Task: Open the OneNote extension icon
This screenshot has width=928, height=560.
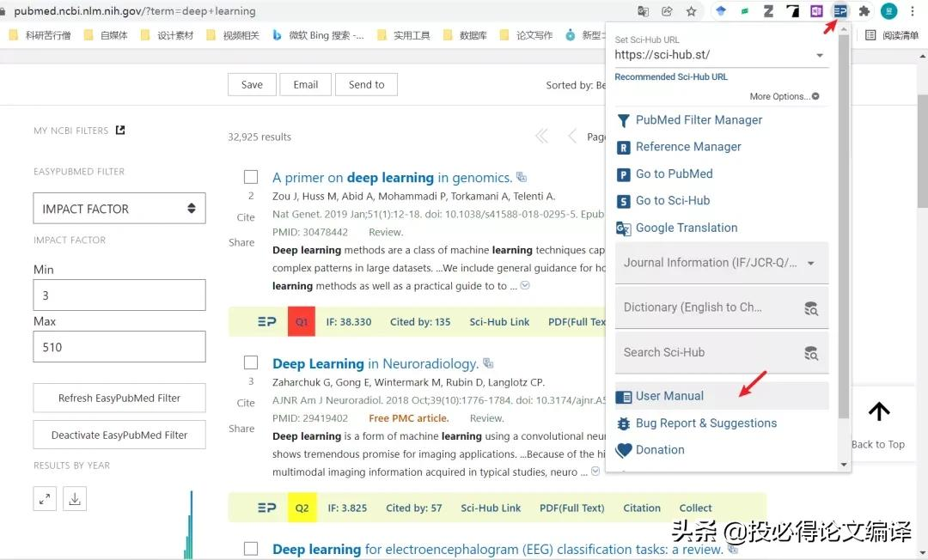Action: click(816, 10)
